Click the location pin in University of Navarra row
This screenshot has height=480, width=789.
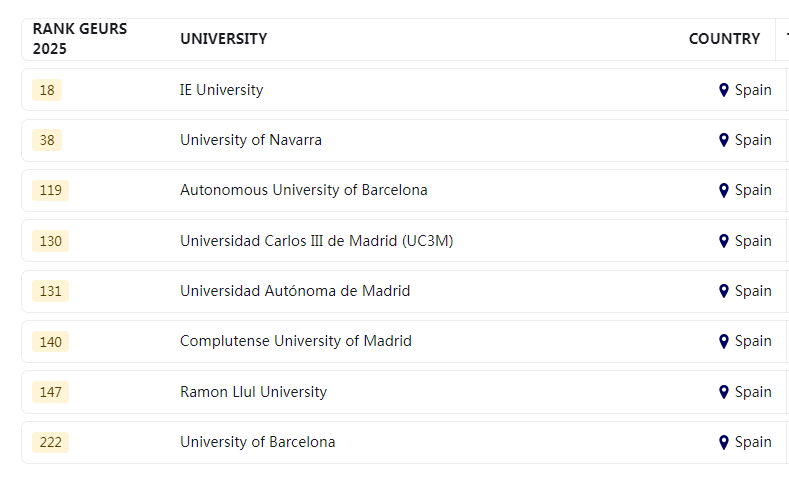pos(724,140)
